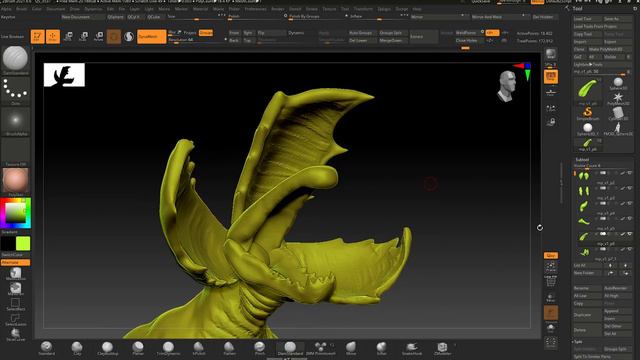Toggle the DynaMesh button
Viewport: 640px width, 360px height.
pyautogui.click(x=151, y=36)
